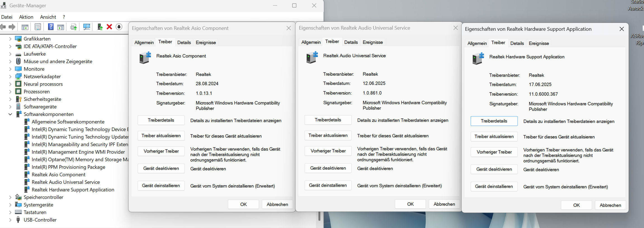Open Ereignisse tab in Hardware Support Application dialog

[x=539, y=43]
